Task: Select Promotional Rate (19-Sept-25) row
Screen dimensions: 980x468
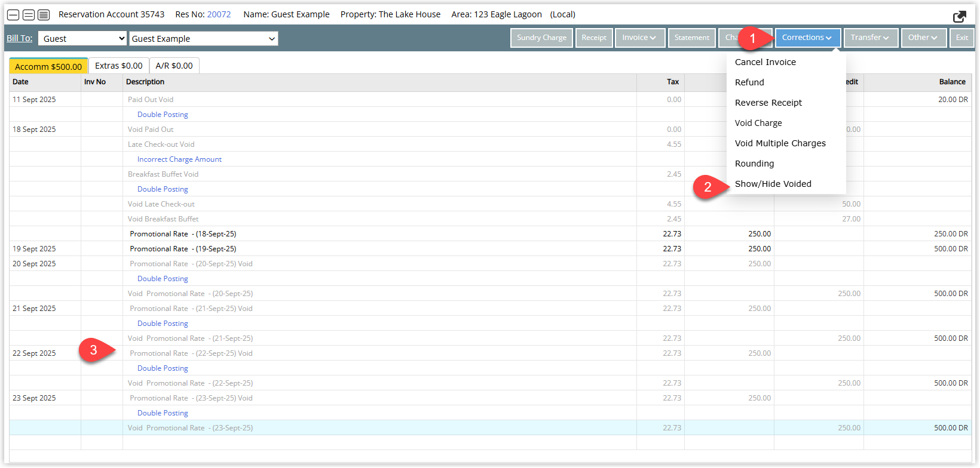Action: pos(490,249)
